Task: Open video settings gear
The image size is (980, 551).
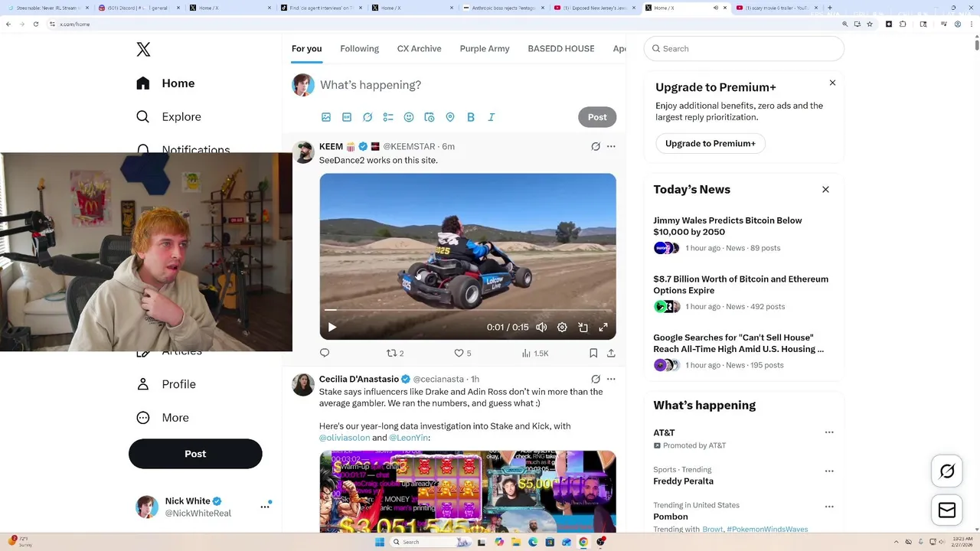Action: pyautogui.click(x=562, y=328)
